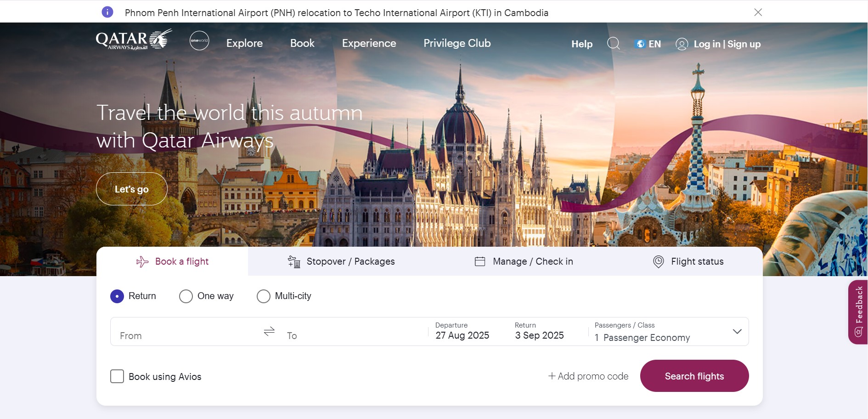Click the Search flights button

click(x=694, y=376)
